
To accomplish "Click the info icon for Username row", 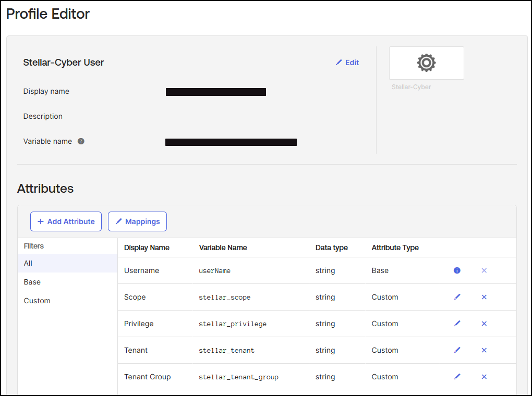I will (x=457, y=270).
